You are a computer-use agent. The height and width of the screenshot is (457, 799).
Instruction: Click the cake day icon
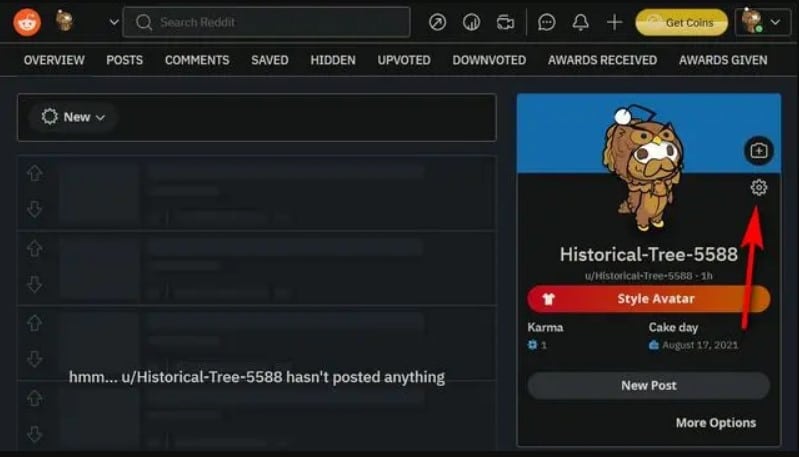click(654, 345)
